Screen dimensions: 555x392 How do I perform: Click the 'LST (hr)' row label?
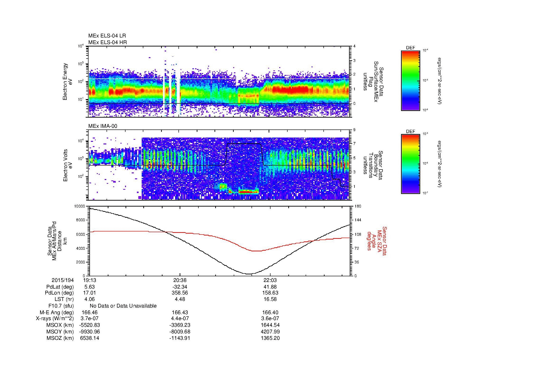click(x=64, y=299)
